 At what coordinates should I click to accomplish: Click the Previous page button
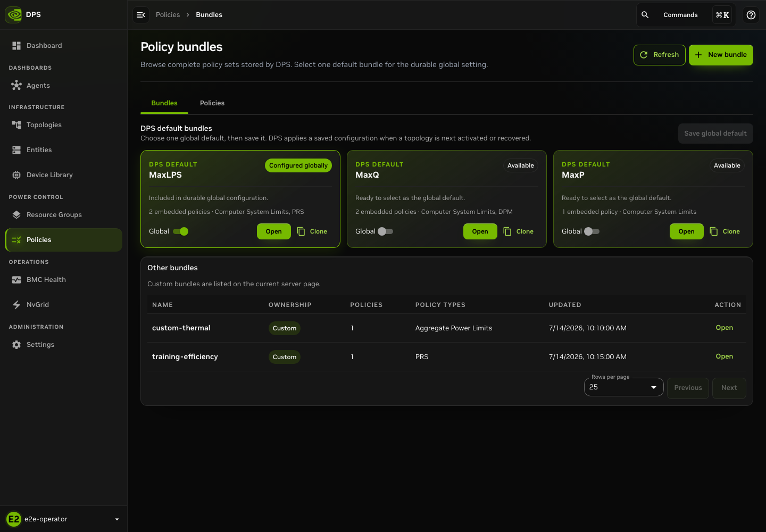pos(688,388)
